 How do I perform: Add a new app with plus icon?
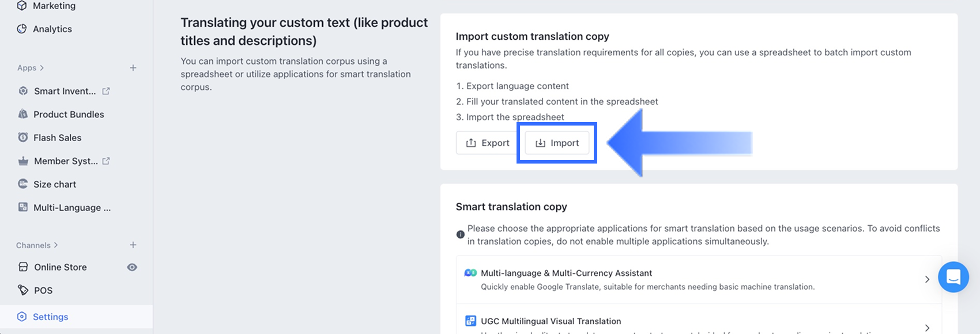pyautogui.click(x=133, y=68)
